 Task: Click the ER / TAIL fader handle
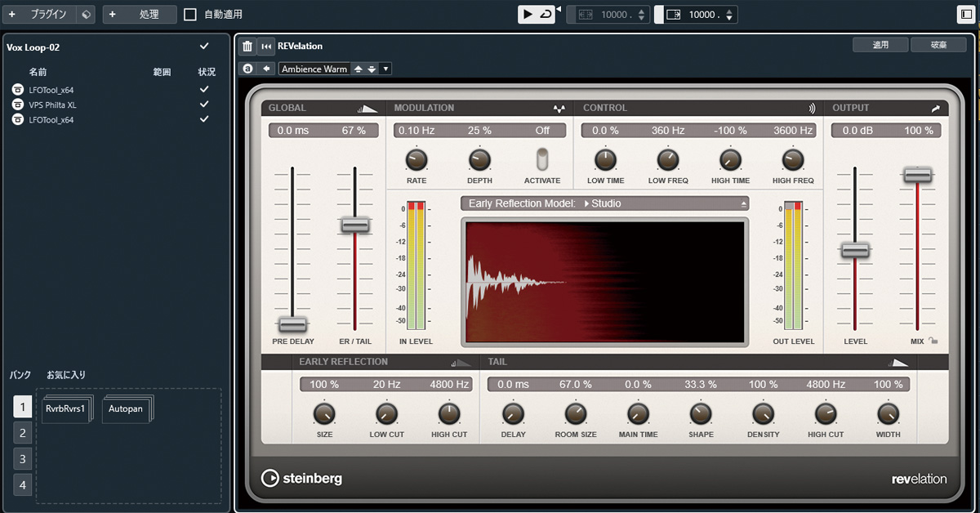point(355,225)
